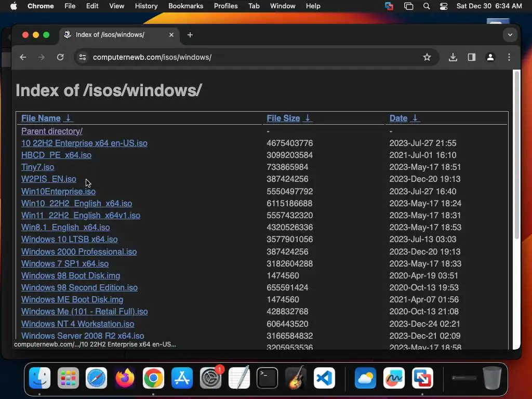The image size is (532, 399).
Task: Open Windows 98 Second Edition.iso link
Action: pos(79,288)
